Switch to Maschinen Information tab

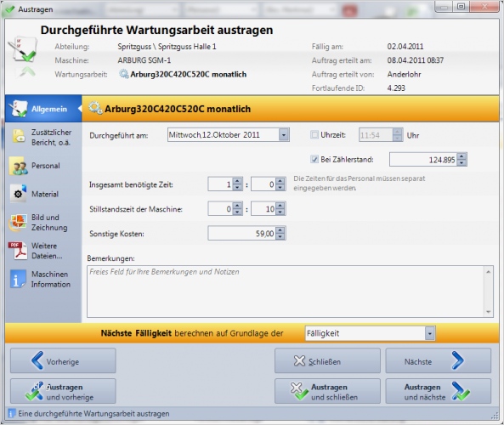point(43,279)
